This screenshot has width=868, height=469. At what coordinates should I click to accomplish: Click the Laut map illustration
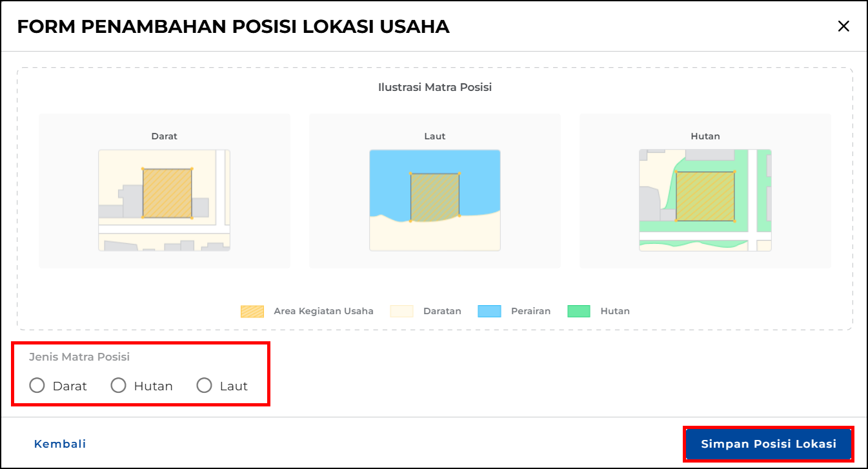(434, 200)
